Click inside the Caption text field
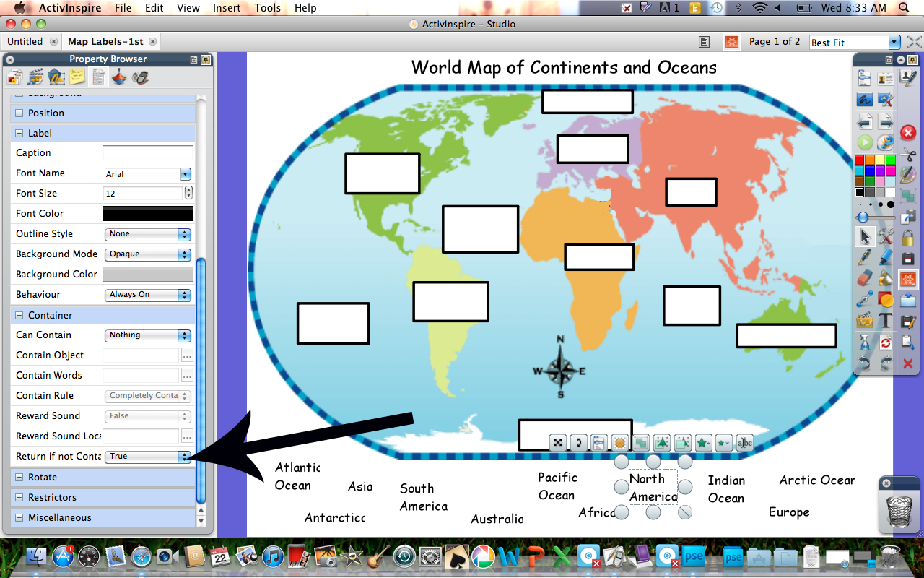The height and width of the screenshot is (578, 924). coord(148,152)
